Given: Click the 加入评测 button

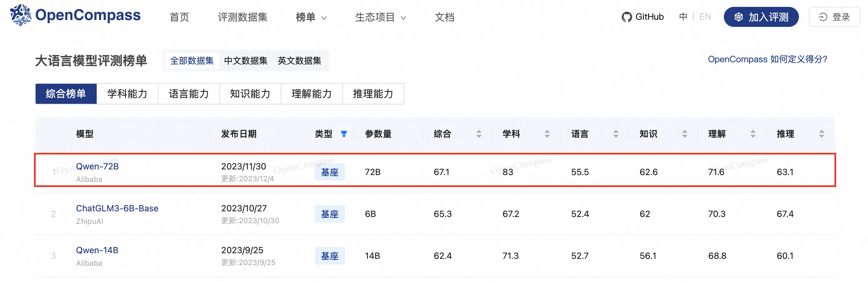Looking at the screenshot, I should coord(761,17).
